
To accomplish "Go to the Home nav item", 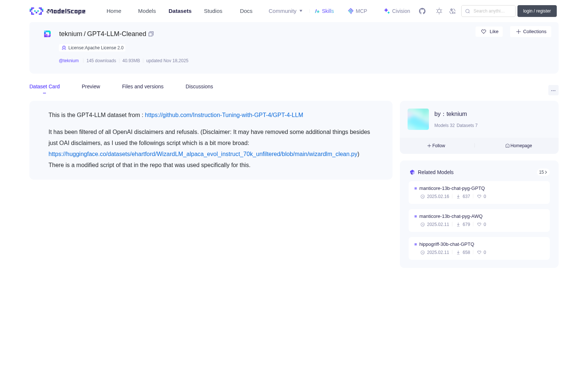I will (114, 11).
